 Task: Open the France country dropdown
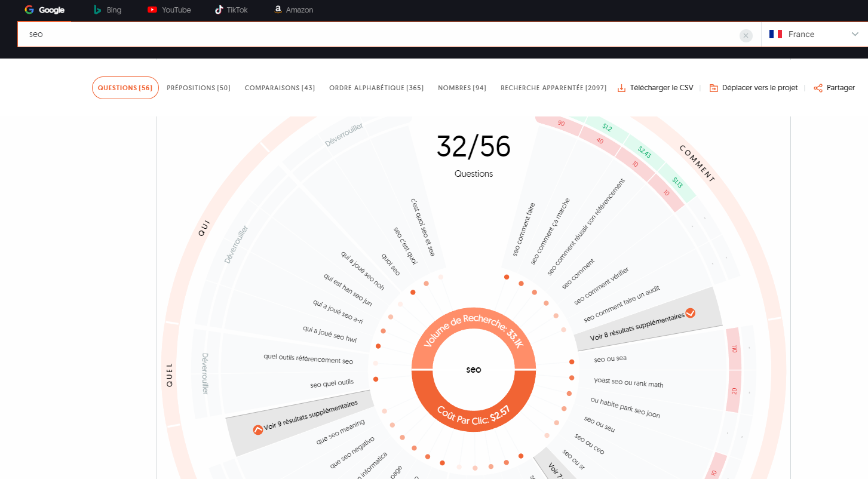814,35
